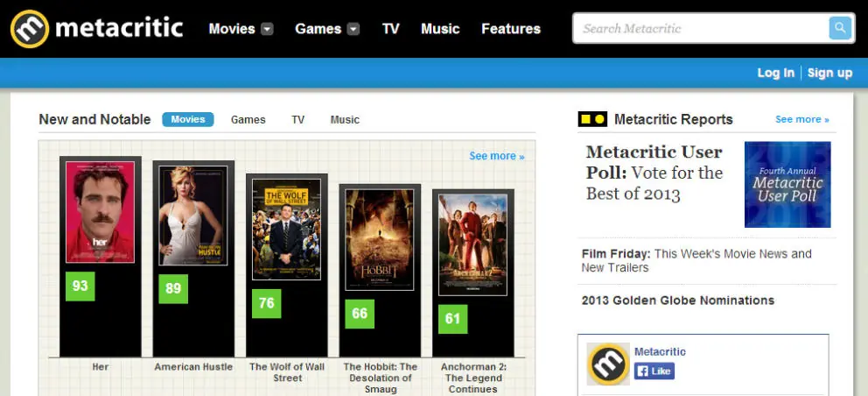
Task: Click the 66 metascore badge
Action: coord(360,314)
